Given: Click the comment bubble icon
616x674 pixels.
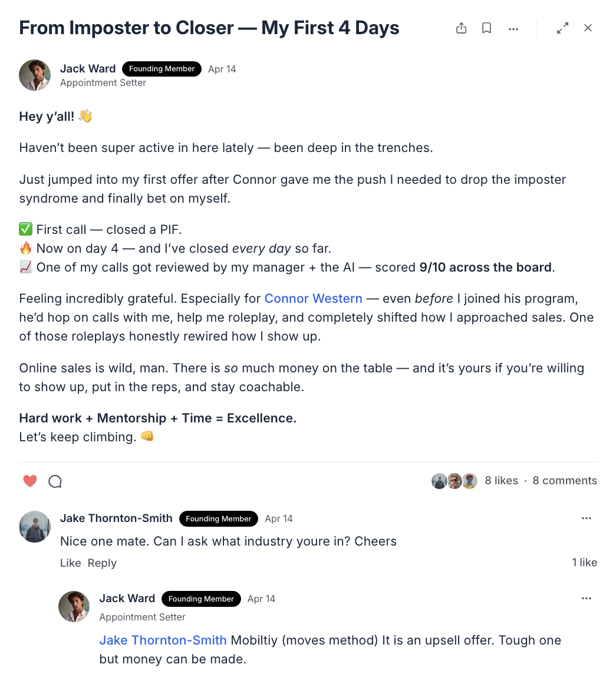Looking at the screenshot, I should [55, 481].
